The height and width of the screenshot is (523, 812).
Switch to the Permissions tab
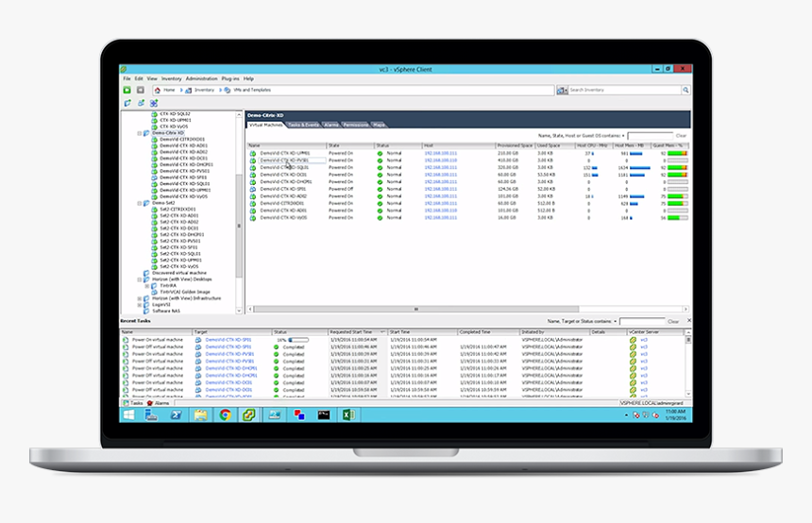pos(355,125)
